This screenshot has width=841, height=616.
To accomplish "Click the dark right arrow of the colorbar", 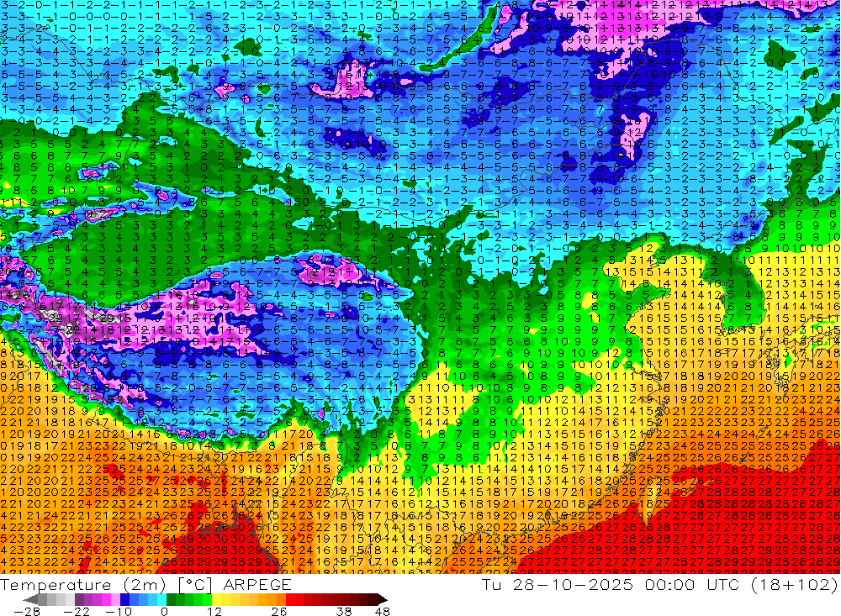I will (x=382, y=599).
